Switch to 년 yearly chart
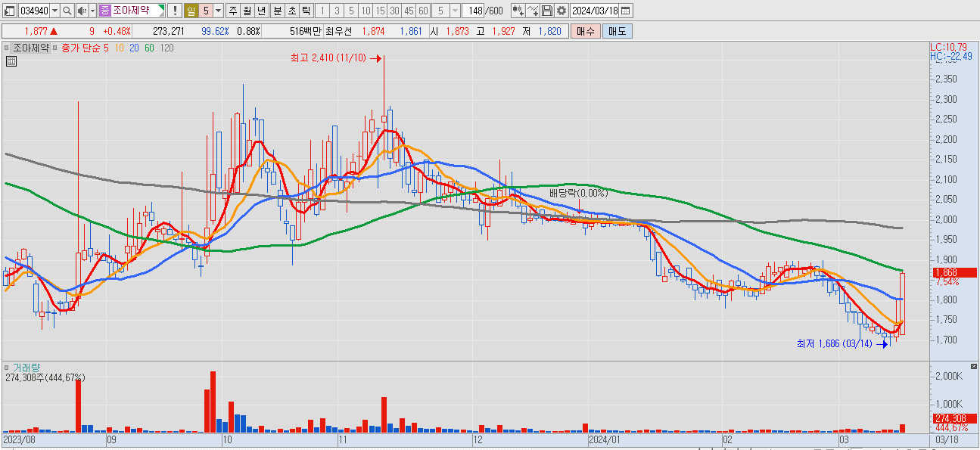980x450 pixels. (261, 11)
